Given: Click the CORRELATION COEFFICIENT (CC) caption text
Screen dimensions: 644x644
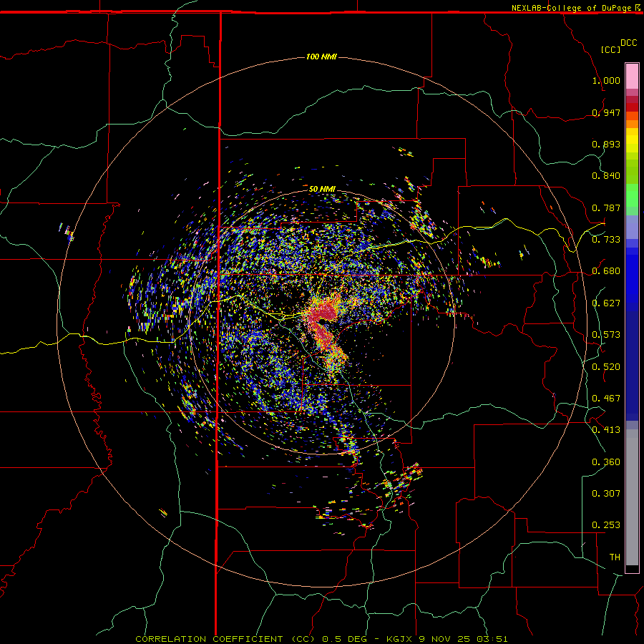Looking at the screenshot, I should tap(225, 639).
